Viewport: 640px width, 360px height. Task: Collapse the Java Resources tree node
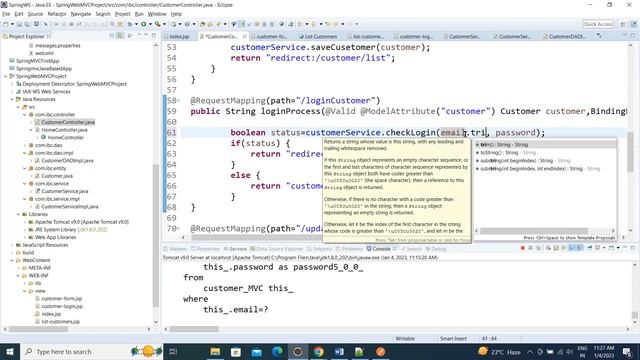click(12, 99)
